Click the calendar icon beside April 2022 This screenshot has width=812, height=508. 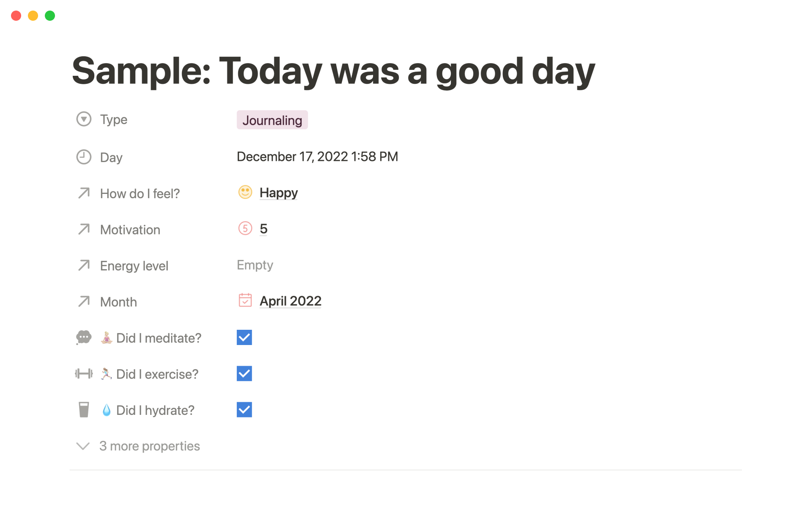point(245,301)
